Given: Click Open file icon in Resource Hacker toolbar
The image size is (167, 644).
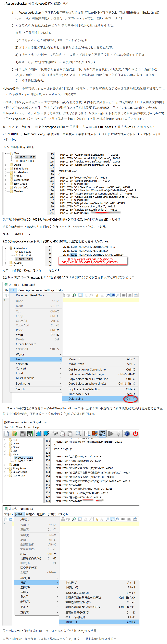Looking at the screenshot, I should [14, 434].
